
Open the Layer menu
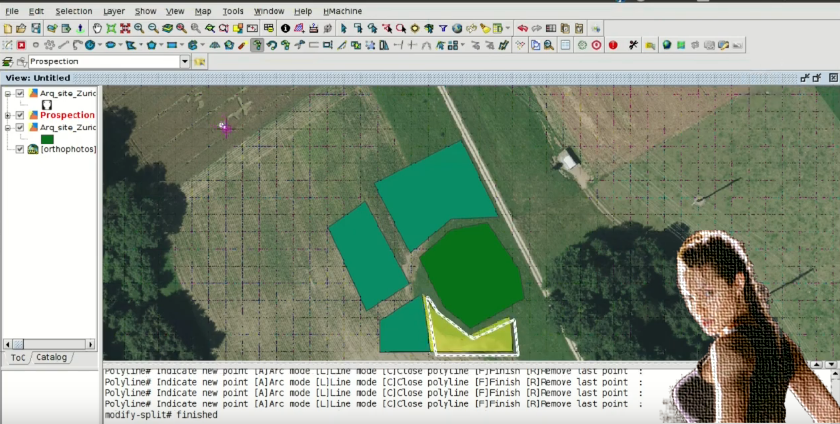[x=113, y=11]
